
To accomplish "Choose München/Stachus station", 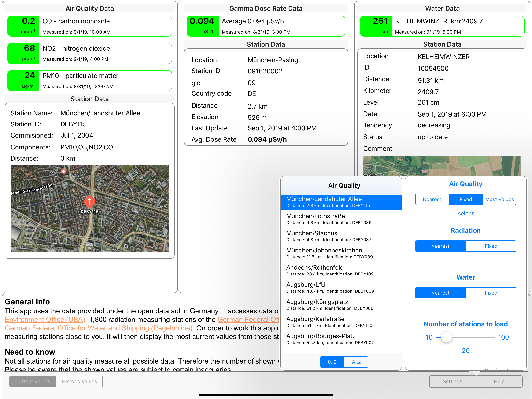I will pyautogui.click(x=341, y=236).
